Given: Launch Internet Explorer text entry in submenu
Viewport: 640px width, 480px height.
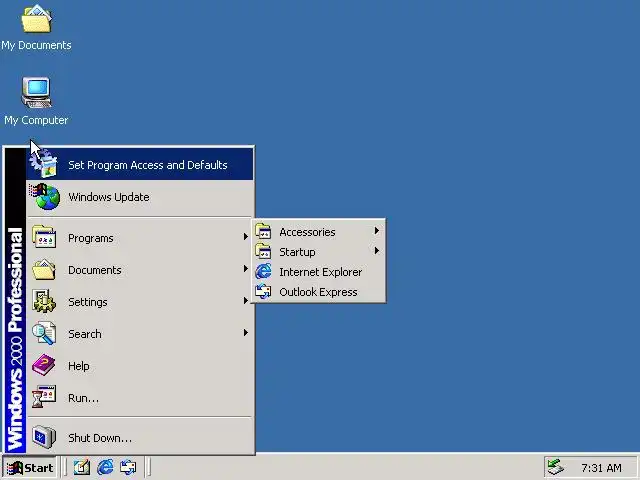Looking at the screenshot, I should (x=320, y=272).
